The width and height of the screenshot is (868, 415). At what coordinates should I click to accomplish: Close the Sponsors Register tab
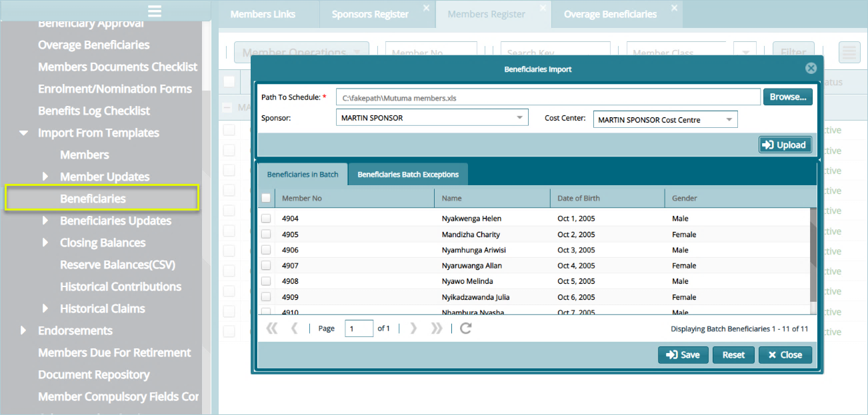[x=426, y=8]
